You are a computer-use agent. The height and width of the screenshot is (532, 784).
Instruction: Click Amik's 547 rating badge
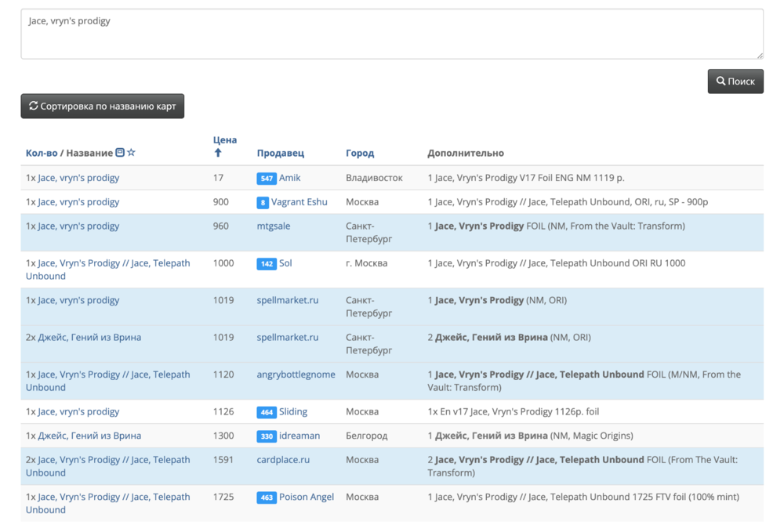pos(267,179)
